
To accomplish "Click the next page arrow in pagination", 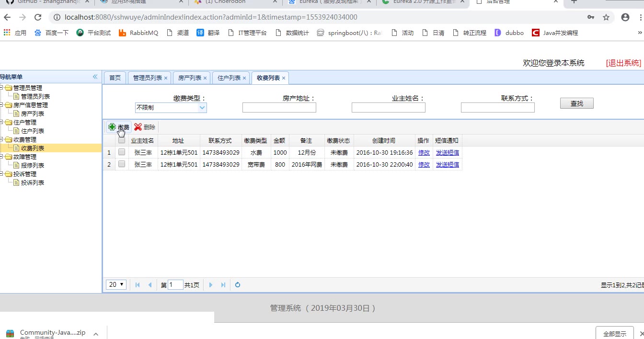I will coord(211,285).
